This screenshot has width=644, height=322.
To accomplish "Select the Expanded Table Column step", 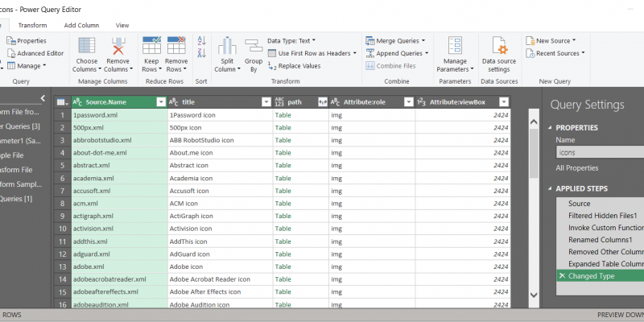I will 600,264.
